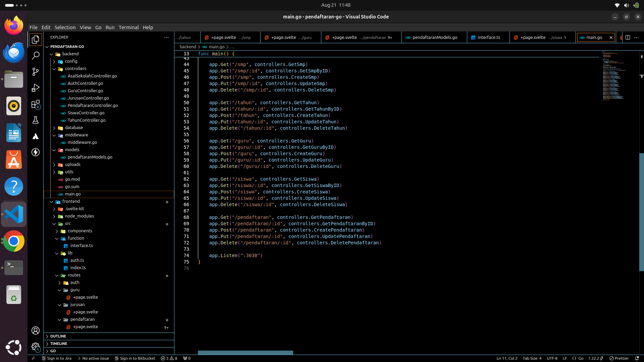644x362 pixels.
Task: Open the Manage gear menu
Action: coord(36,347)
